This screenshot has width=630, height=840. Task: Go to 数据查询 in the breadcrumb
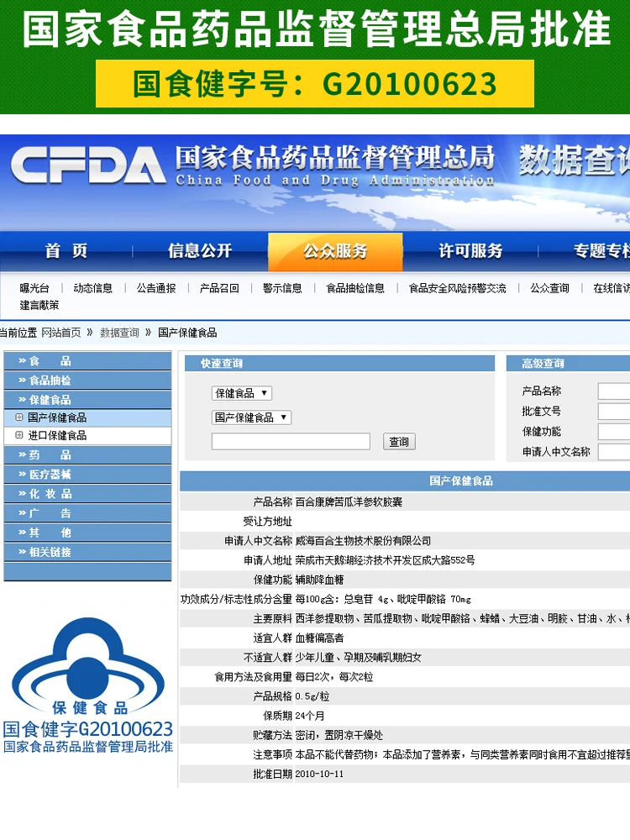tap(119, 333)
